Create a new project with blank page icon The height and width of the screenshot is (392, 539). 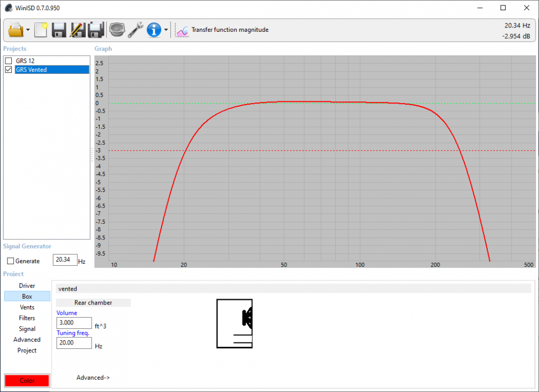pos(42,30)
